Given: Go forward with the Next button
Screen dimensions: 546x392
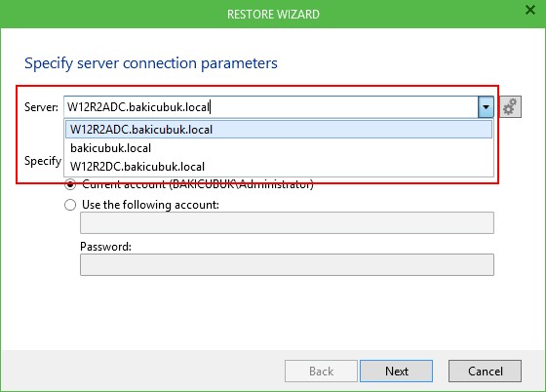Looking at the screenshot, I should coord(396,372).
